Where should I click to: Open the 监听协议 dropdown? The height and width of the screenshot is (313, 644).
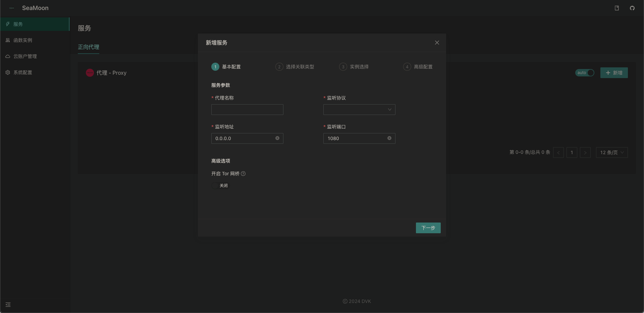tap(359, 110)
